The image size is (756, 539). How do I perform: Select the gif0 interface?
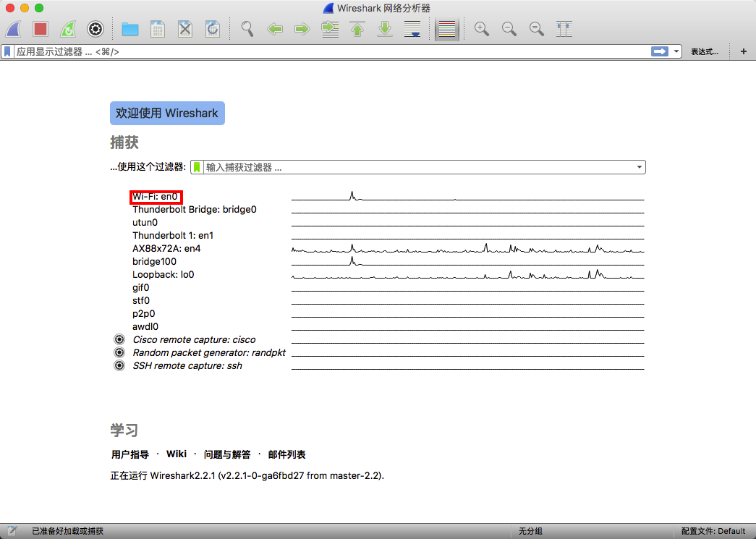coord(141,288)
